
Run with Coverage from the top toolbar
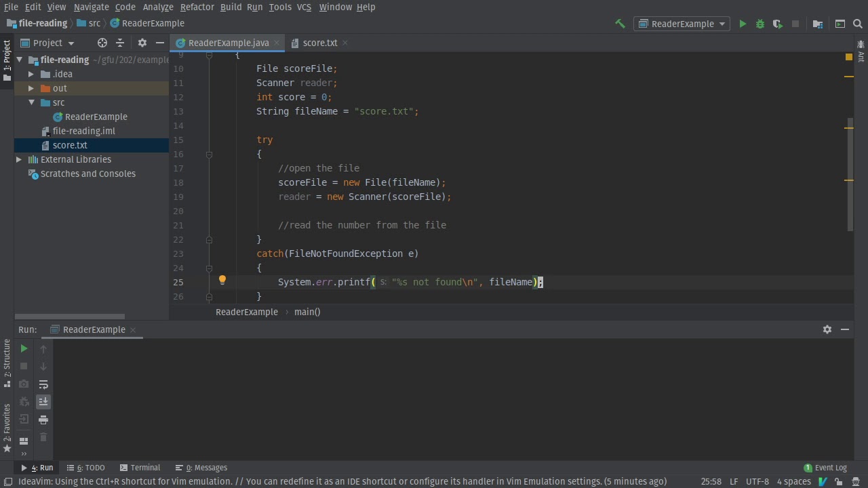pyautogui.click(x=778, y=24)
